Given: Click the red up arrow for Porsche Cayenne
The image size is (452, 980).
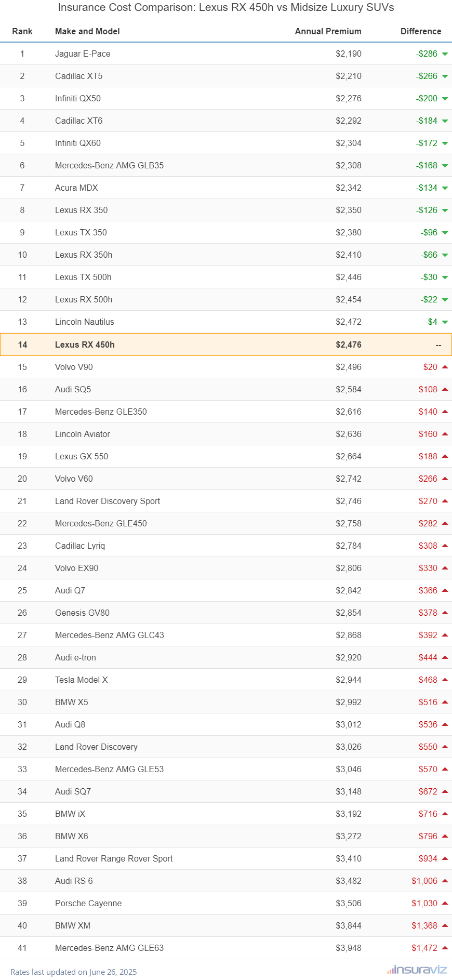Looking at the screenshot, I should click(x=445, y=903).
